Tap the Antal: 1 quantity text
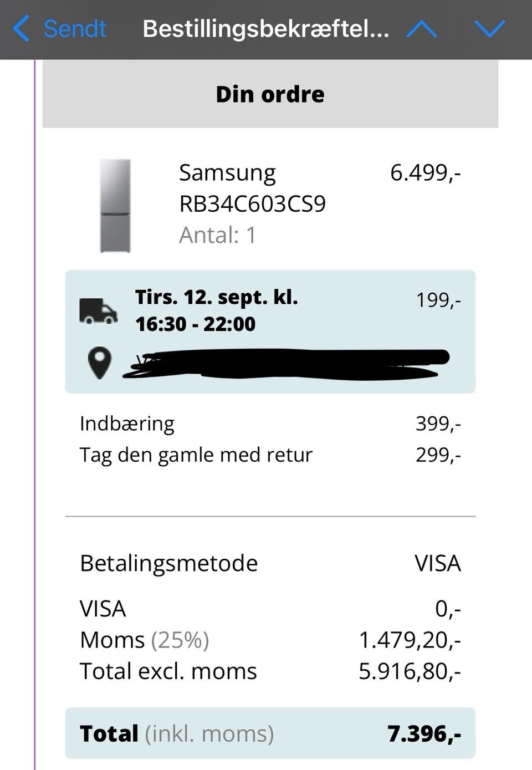This screenshot has width=532, height=770. [x=217, y=235]
